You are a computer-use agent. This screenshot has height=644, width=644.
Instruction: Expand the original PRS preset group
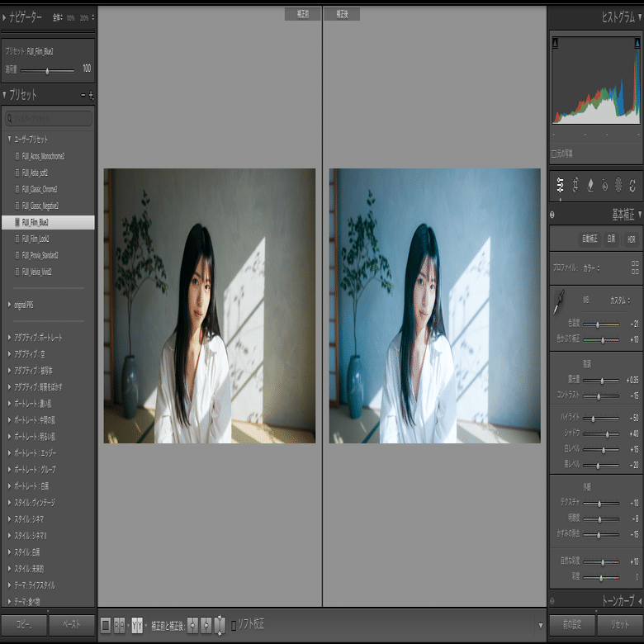(x=9, y=305)
